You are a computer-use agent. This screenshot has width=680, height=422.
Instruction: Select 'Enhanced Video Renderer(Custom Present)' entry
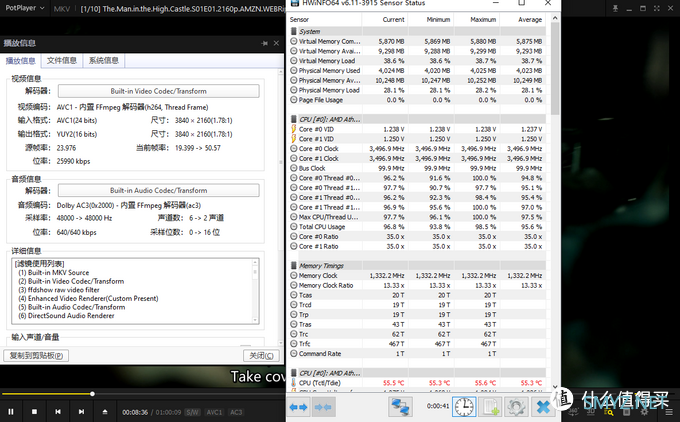[x=88, y=298]
